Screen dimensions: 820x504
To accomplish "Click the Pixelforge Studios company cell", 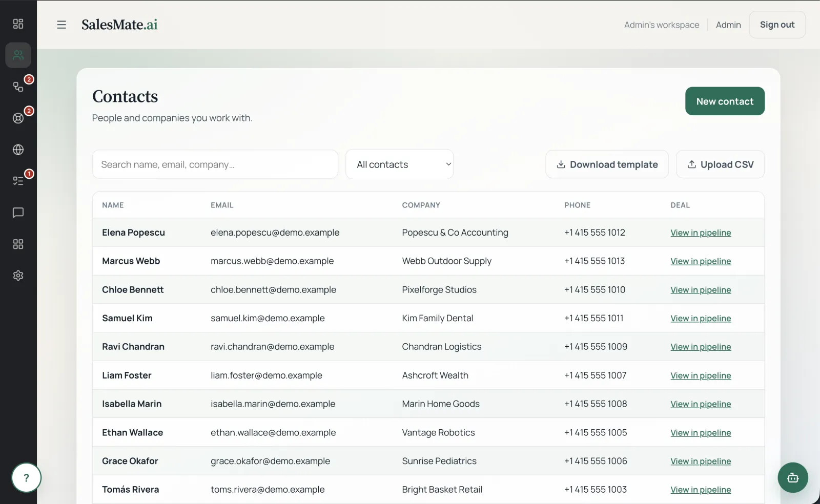I will 439,289.
